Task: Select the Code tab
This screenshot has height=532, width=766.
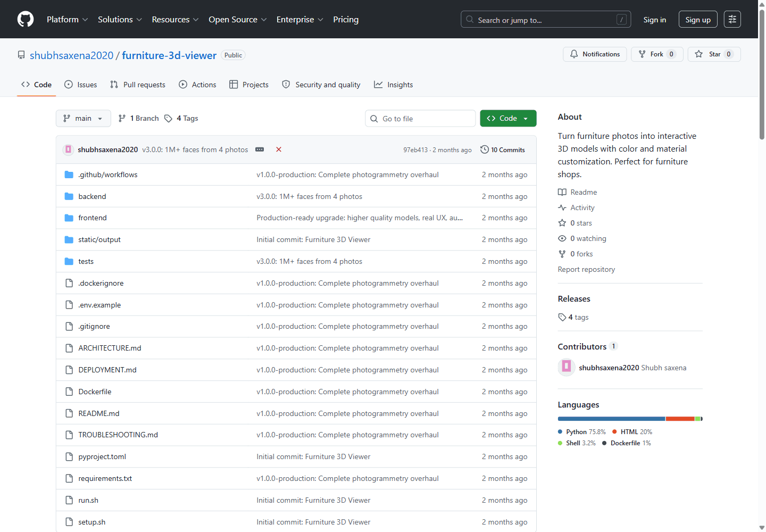Action: [x=37, y=85]
